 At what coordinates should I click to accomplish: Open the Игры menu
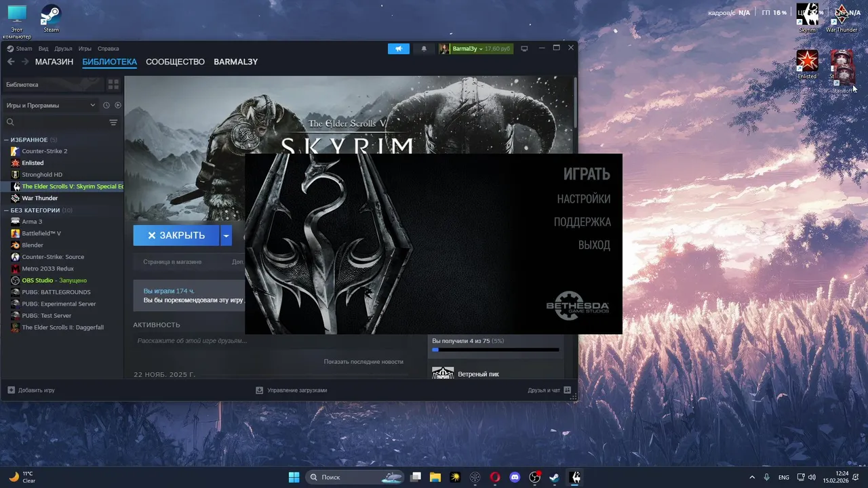click(x=85, y=49)
